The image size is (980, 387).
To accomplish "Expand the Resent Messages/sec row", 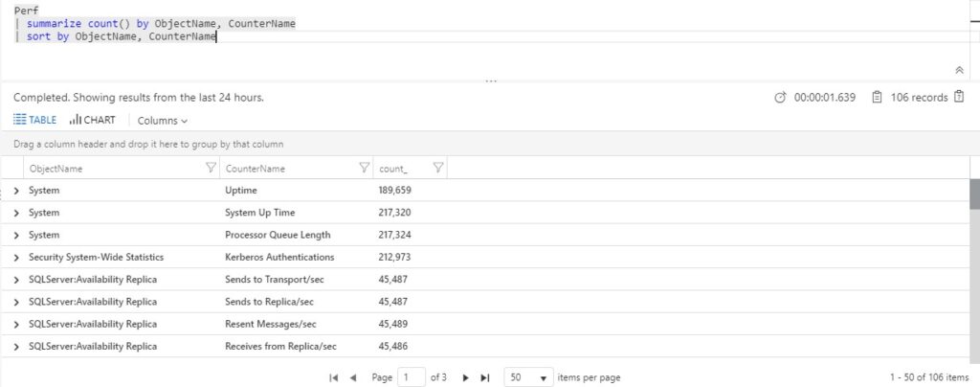I will click(x=16, y=325).
